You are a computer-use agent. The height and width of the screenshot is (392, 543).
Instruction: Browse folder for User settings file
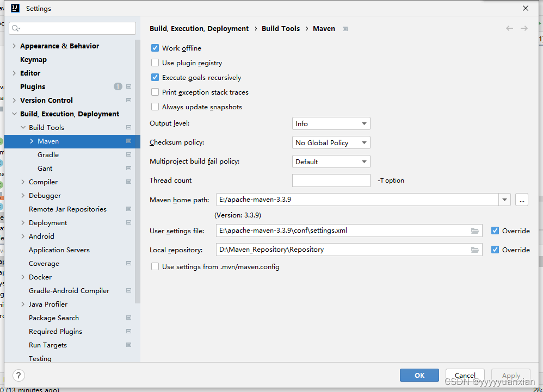pyautogui.click(x=475, y=231)
